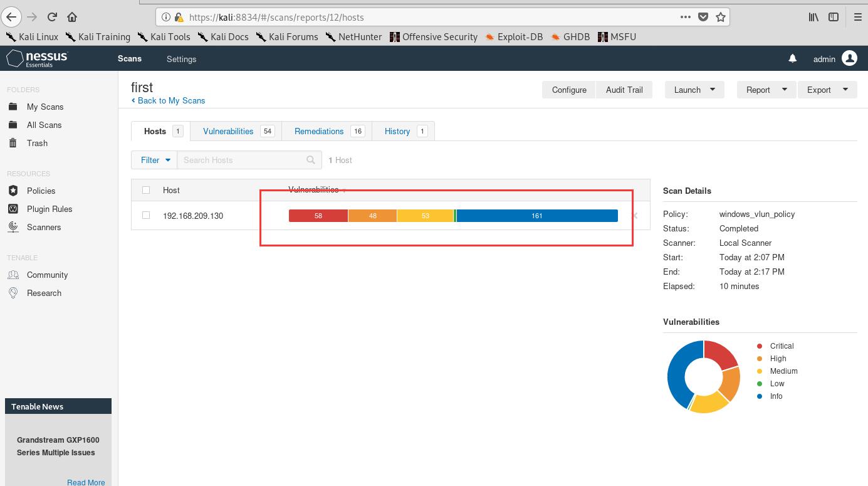Click the windows_vlun_policy value
Viewport: 868px width, 486px height.
(x=757, y=214)
